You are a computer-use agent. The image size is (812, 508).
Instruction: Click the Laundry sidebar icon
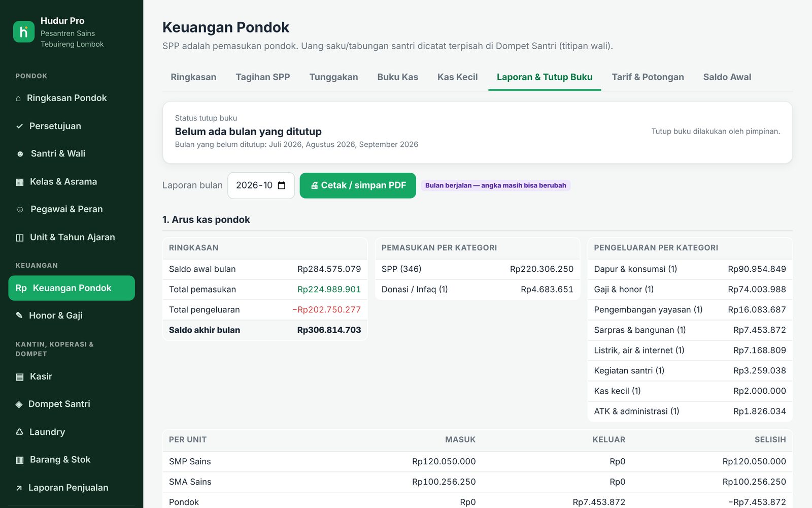tap(19, 432)
